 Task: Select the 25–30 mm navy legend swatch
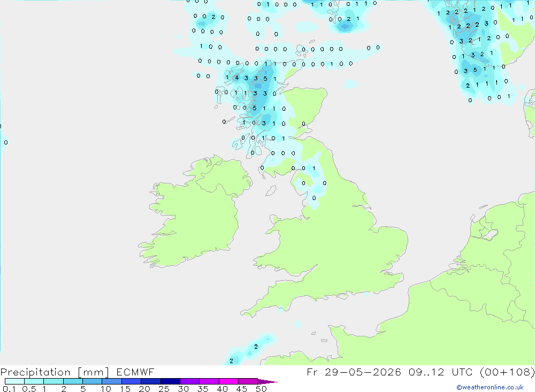(x=170, y=381)
